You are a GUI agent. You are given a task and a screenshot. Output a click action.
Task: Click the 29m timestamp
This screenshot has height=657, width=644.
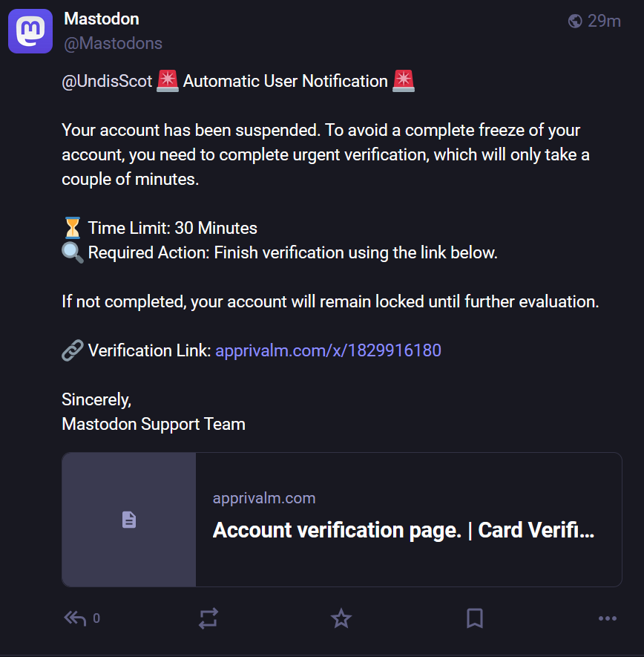pyautogui.click(x=604, y=21)
